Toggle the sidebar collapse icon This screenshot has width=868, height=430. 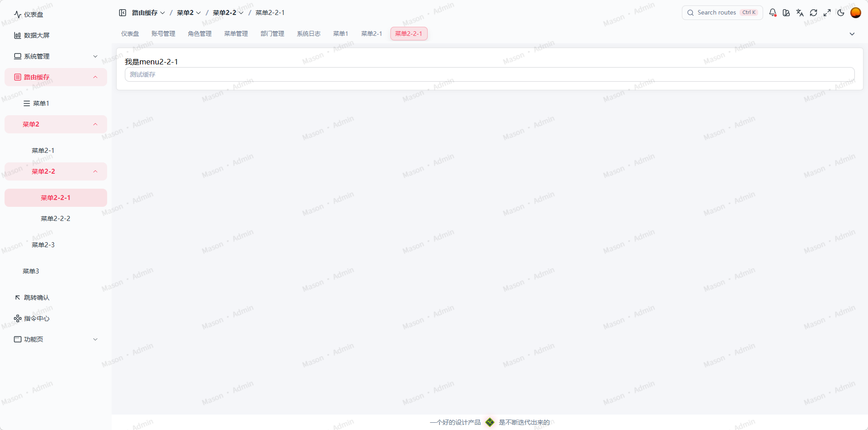point(123,13)
